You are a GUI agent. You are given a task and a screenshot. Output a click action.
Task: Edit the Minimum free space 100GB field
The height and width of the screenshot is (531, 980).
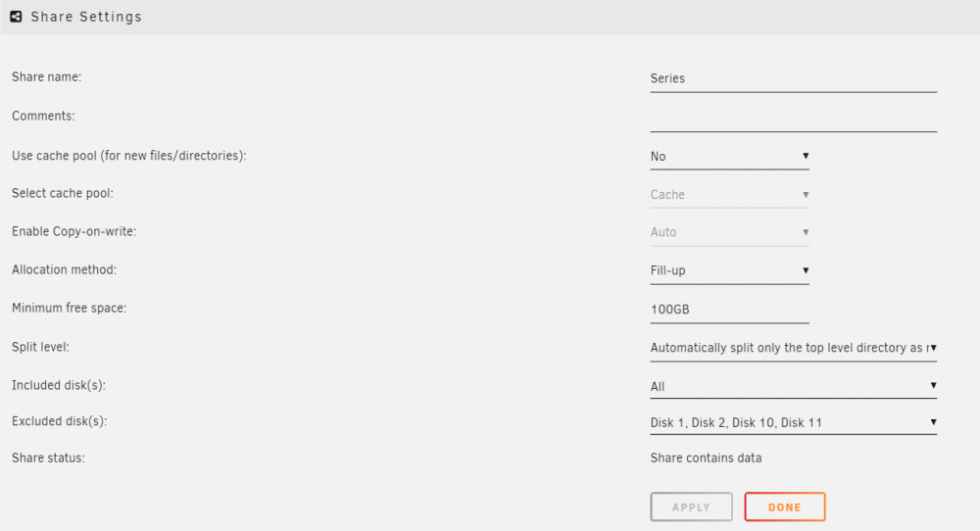pyautogui.click(x=729, y=310)
